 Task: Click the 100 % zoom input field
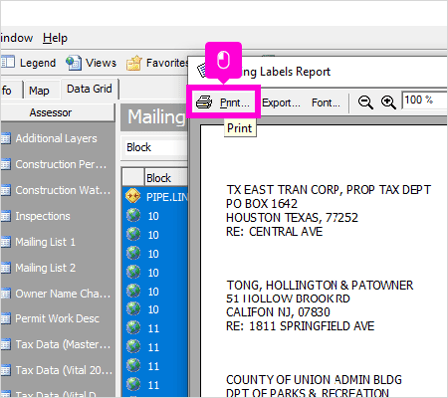tap(425, 100)
